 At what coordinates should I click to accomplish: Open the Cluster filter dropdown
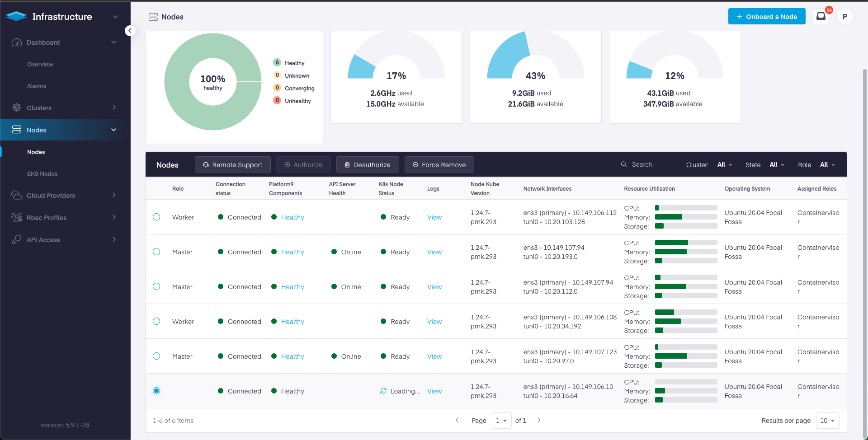[724, 165]
